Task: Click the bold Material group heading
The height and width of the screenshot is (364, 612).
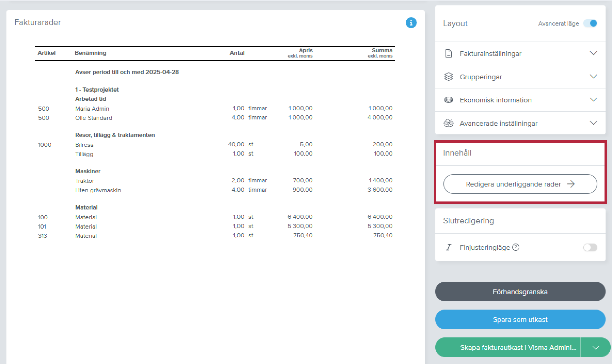Action: (x=86, y=207)
